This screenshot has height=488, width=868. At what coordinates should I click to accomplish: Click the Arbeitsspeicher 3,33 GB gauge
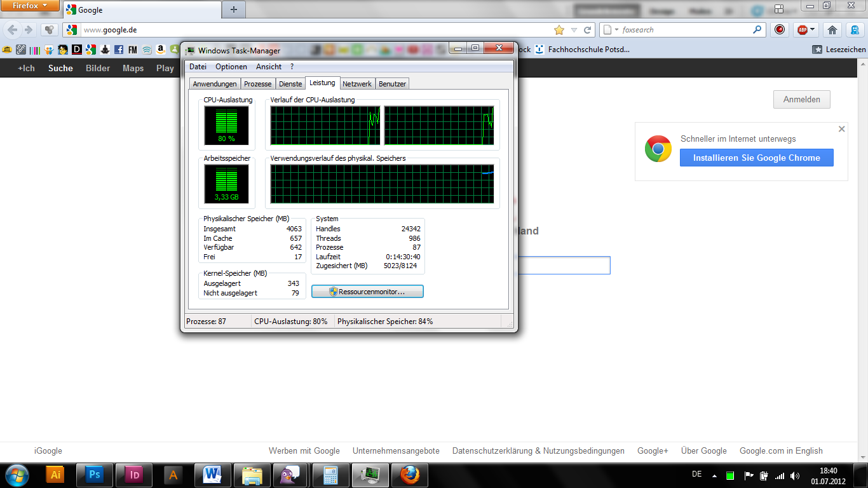226,184
